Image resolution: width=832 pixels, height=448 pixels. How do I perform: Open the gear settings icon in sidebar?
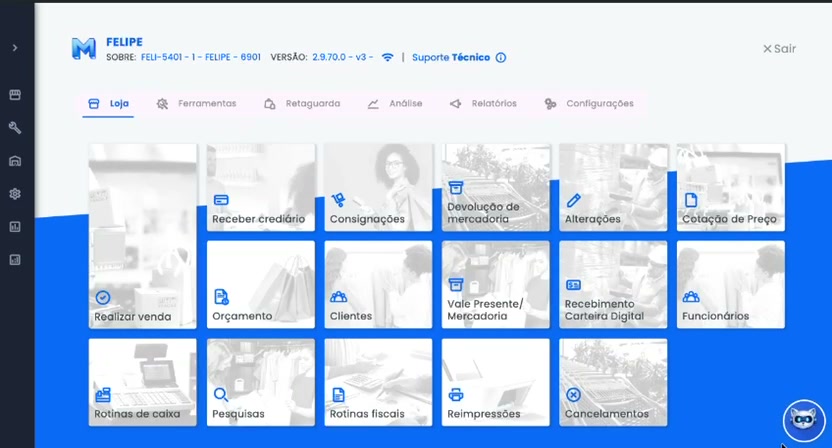[15, 194]
